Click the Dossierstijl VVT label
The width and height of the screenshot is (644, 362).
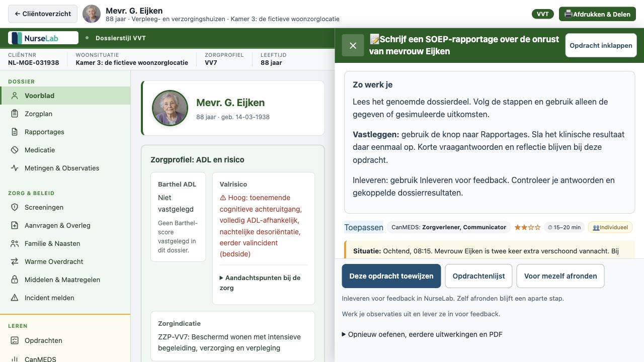(x=121, y=38)
